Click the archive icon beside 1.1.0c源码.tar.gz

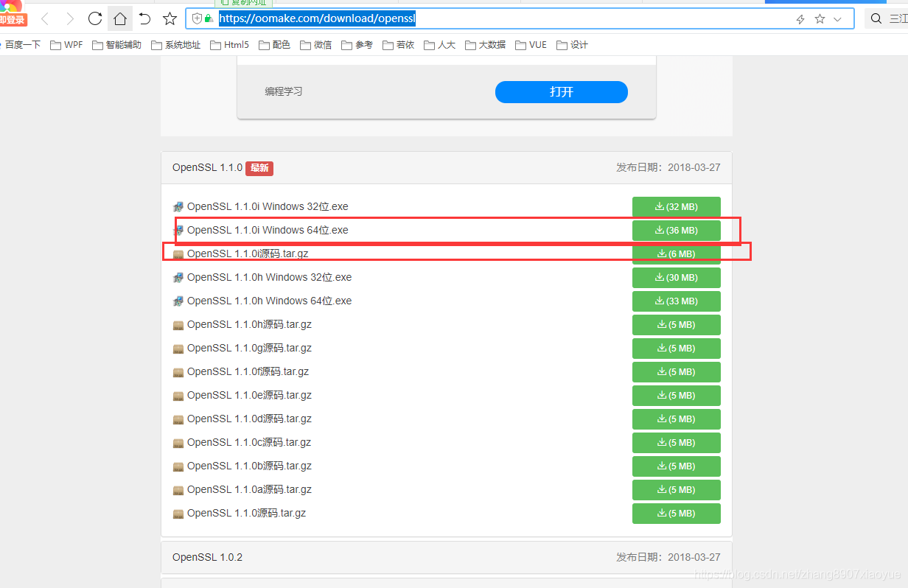coord(178,443)
